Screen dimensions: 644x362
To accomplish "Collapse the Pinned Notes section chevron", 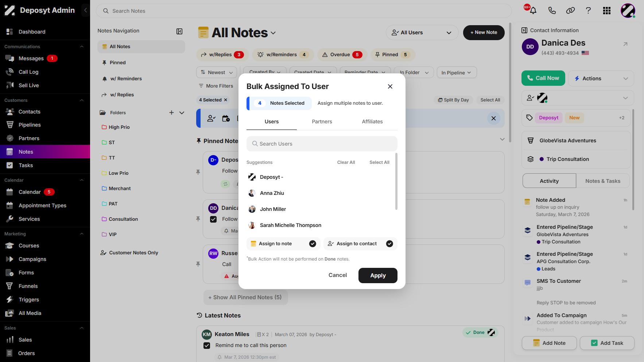I will [502, 139].
